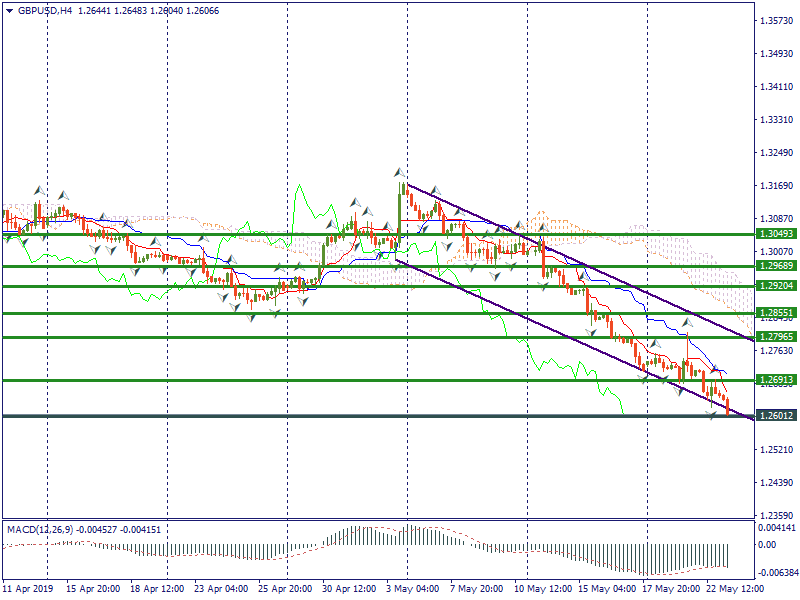Click the 7 May 20:00 time label
Image resolution: width=800 pixels, height=600 pixels.
tap(476, 589)
